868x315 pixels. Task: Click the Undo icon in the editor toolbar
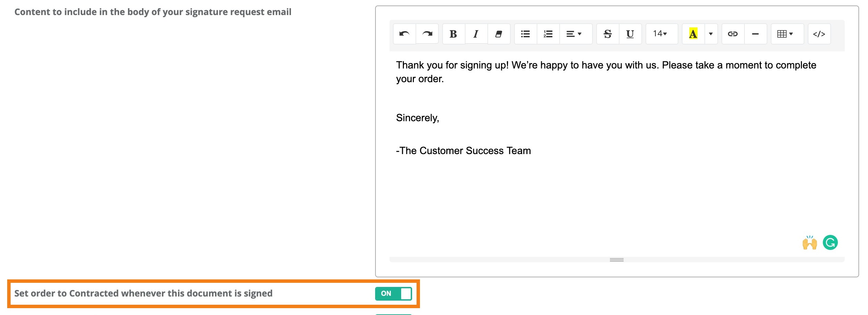coord(404,34)
